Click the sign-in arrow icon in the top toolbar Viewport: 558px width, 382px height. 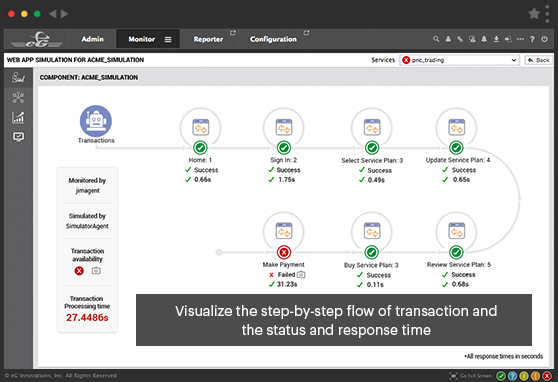pyautogui.click(x=508, y=39)
